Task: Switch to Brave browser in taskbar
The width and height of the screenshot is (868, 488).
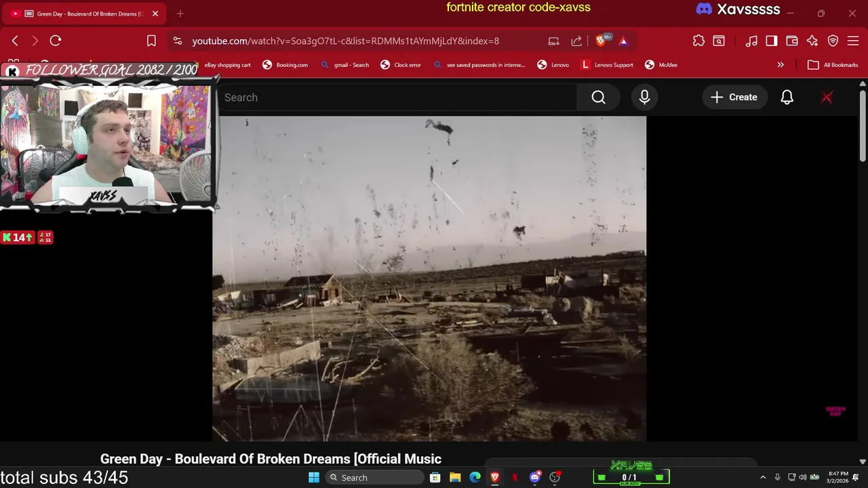Action: pos(495,477)
